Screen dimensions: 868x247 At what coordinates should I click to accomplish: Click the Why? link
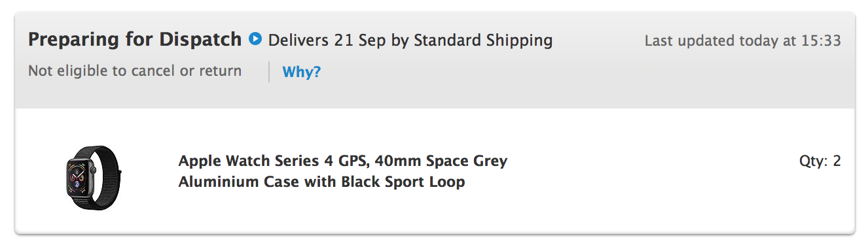coord(302,72)
